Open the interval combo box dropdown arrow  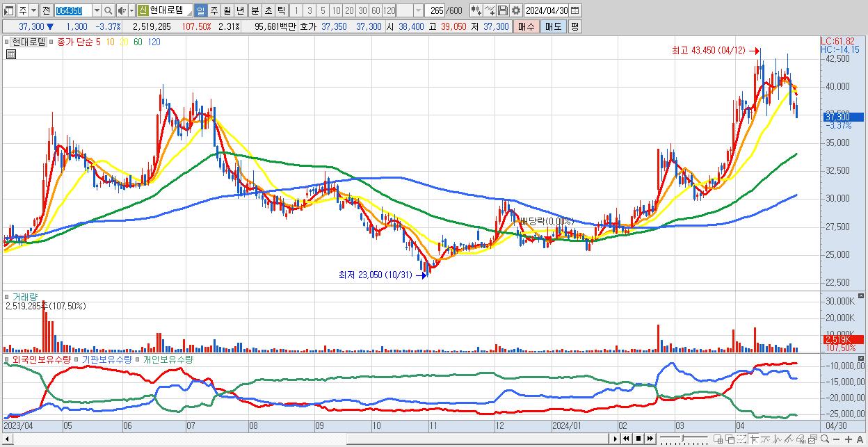tap(418, 11)
